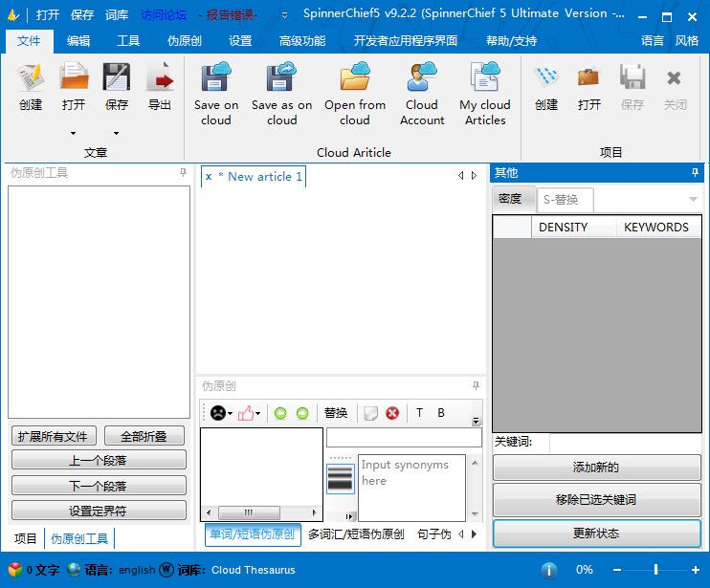The width and height of the screenshot is (710, 588).
Task: Switch to 伪原创 ribbon tab
Action: point(185,41)
